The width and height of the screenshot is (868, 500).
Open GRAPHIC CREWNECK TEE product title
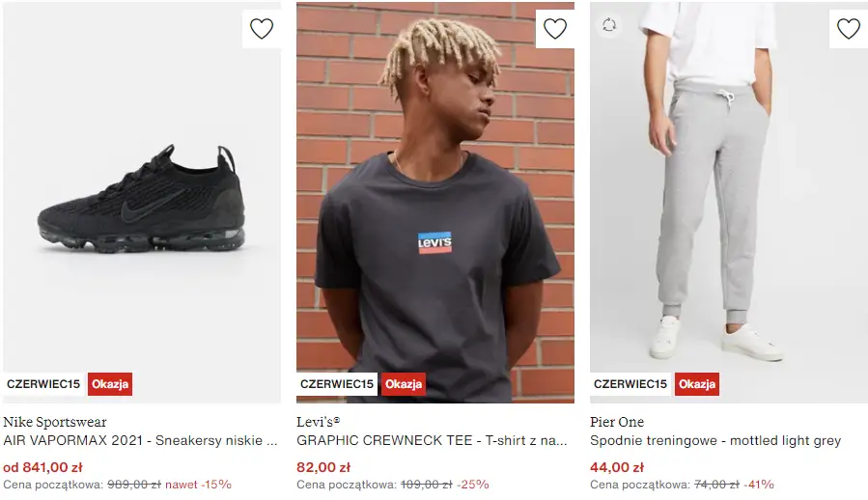[x=432, y=441]
